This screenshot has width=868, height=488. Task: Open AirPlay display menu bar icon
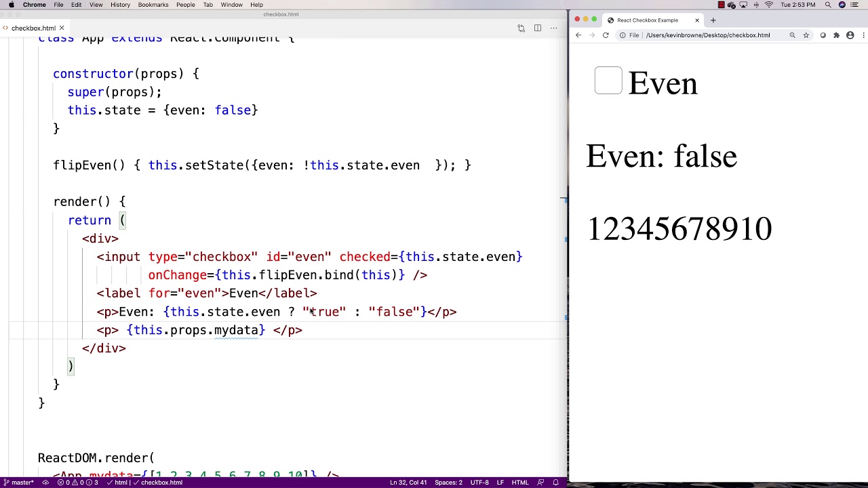coord(744,5)
